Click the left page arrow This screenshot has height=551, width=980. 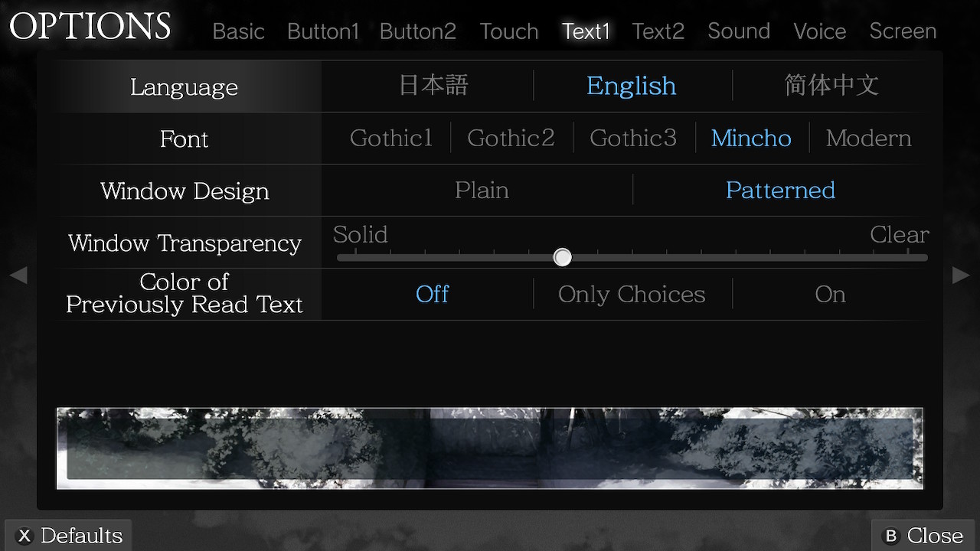[x=18, y=275]
